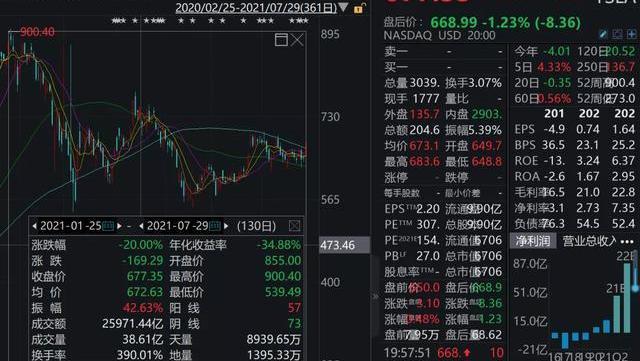Close the chart overlay with the X icon

297,40
